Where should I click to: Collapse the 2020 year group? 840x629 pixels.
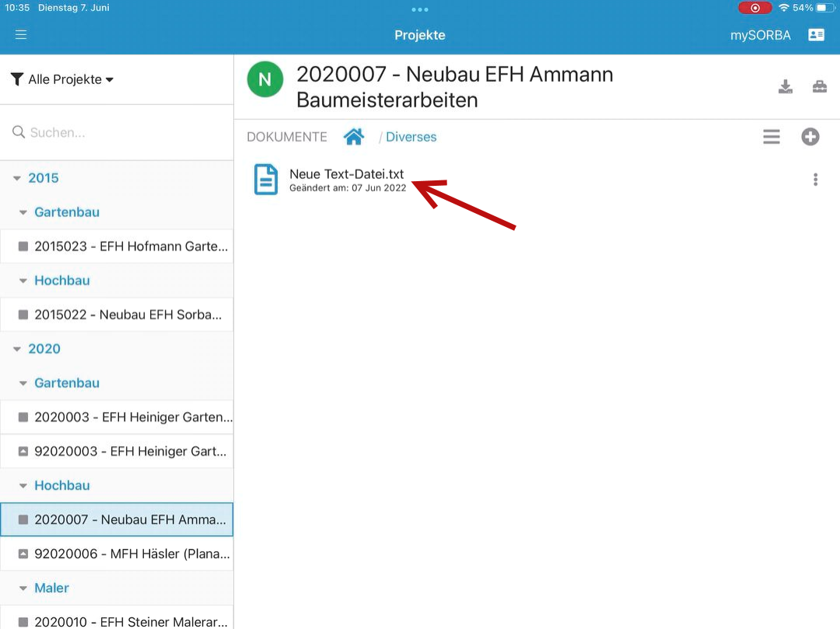18,349
